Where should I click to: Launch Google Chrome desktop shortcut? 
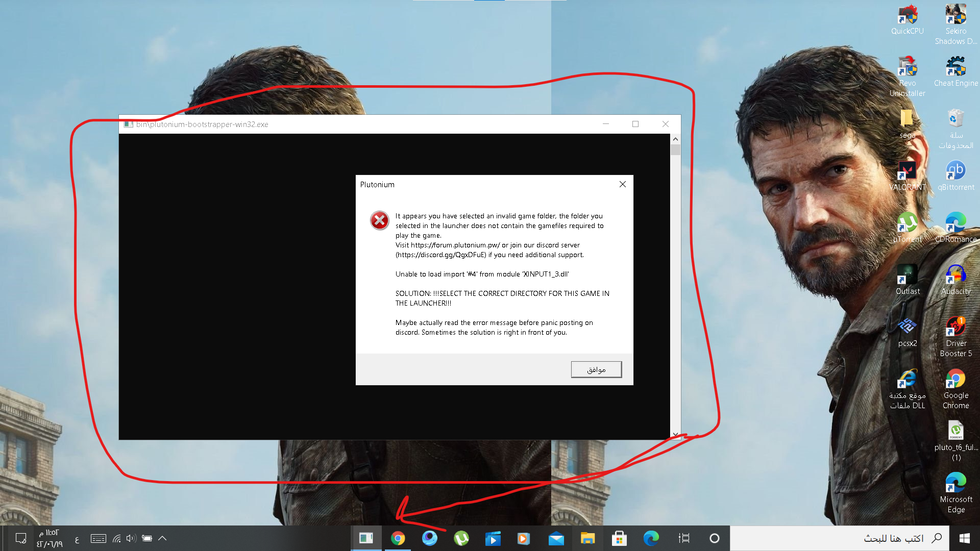955,389
